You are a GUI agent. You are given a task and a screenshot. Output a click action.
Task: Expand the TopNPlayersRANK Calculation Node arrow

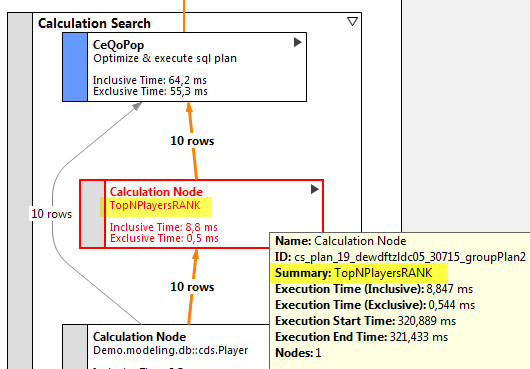coord(314,189)
